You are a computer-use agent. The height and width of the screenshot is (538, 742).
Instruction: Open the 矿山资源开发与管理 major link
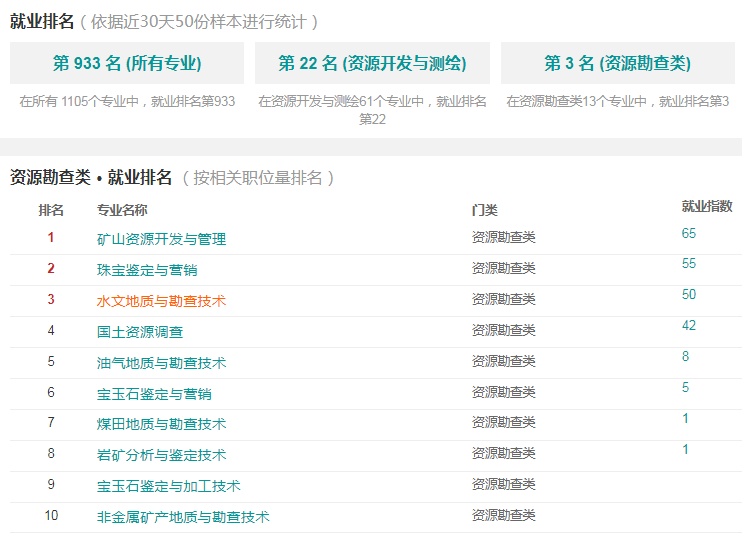pos(161,239)
